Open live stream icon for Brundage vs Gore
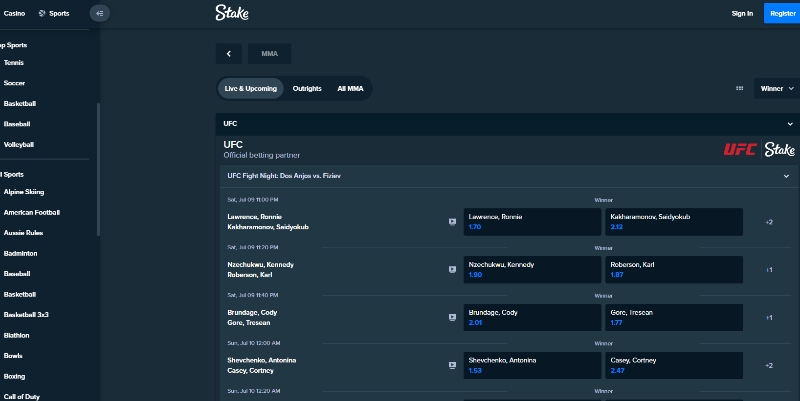The width and height of the screenshot is (800, 401). tap(452, 317)
